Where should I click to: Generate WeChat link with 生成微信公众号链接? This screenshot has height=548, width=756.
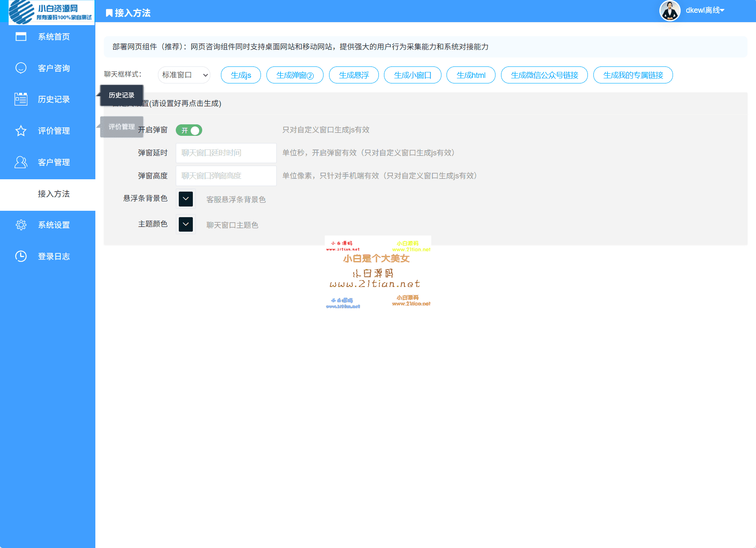tap(544, 75)
